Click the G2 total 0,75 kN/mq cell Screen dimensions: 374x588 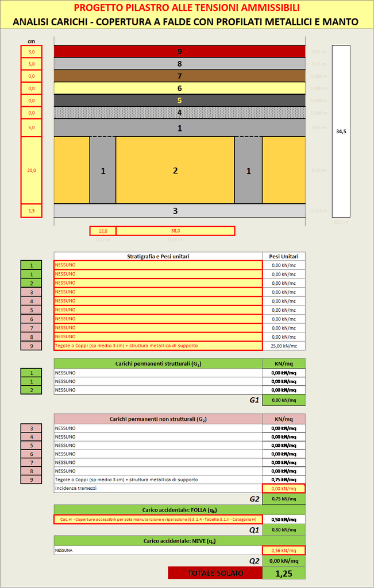(284, 499)
